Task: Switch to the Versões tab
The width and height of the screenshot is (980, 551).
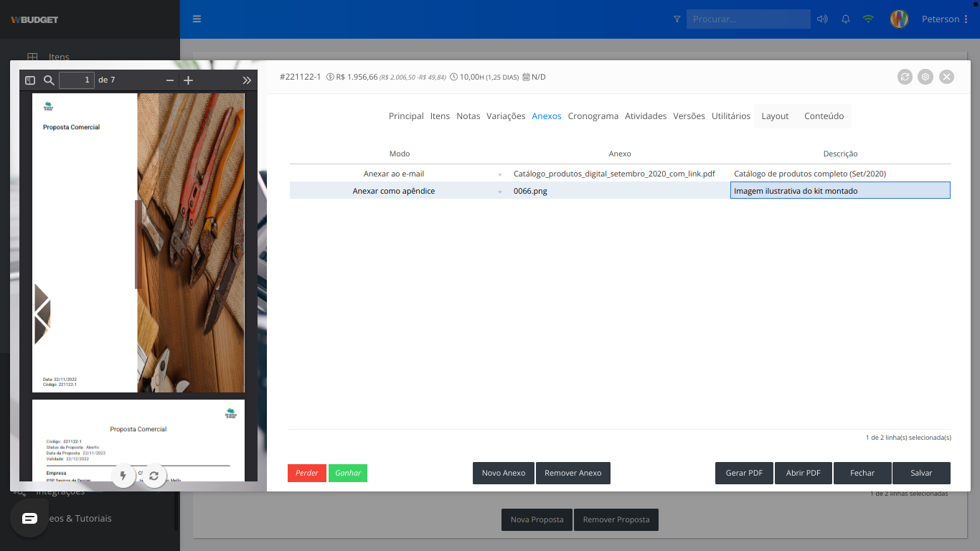Action: [x=689, y=116]
